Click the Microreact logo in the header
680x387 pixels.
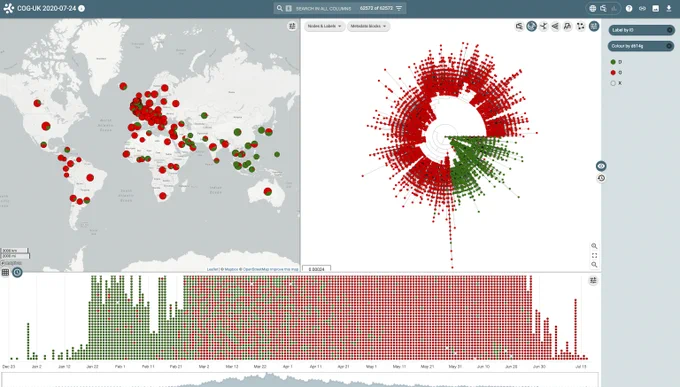pos(8,8)
